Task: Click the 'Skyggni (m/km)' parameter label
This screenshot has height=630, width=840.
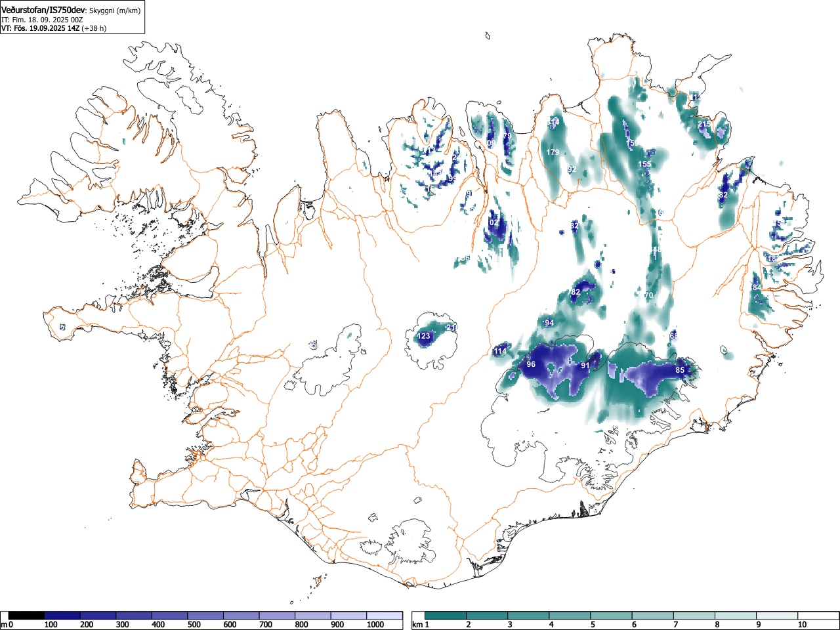Action: point(114,11)
